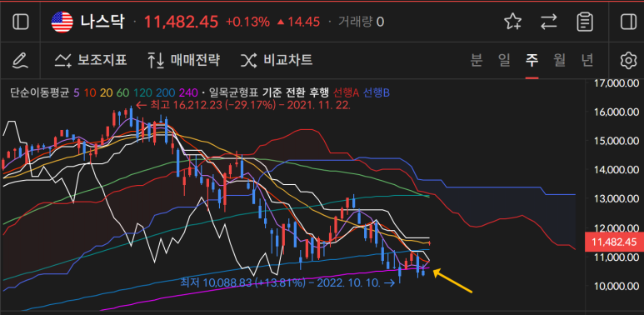Screen dimensions: 644x315
Task: Click the US flag icon beside 나스닥
Action: tap(62, 22)
